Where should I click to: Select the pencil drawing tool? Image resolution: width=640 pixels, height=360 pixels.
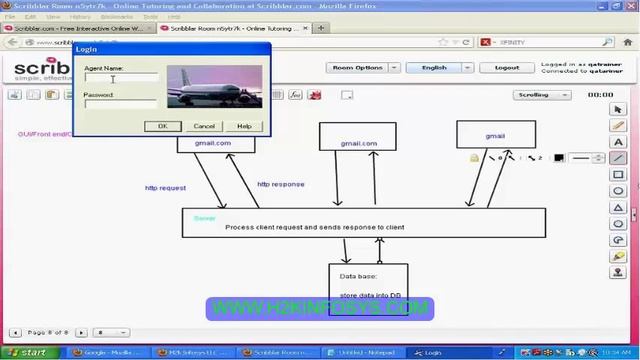coord(618,126)
